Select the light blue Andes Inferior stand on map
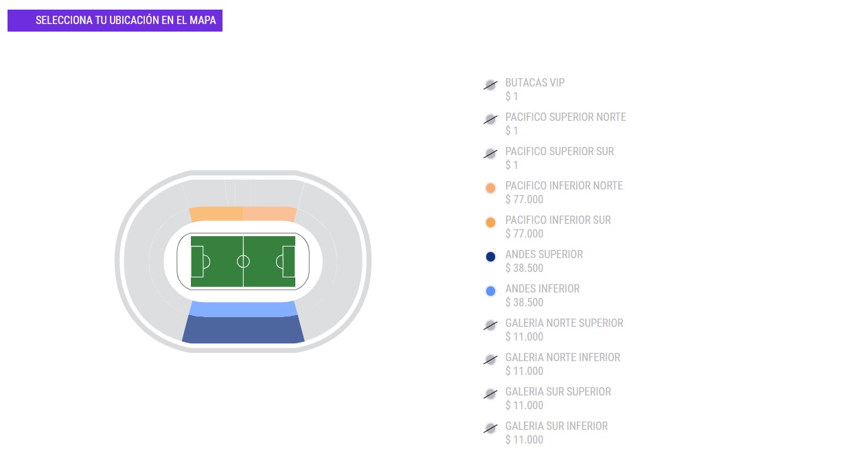Viewport: 868px width, 471px height. pyautogui.click(x=243, y=309)
